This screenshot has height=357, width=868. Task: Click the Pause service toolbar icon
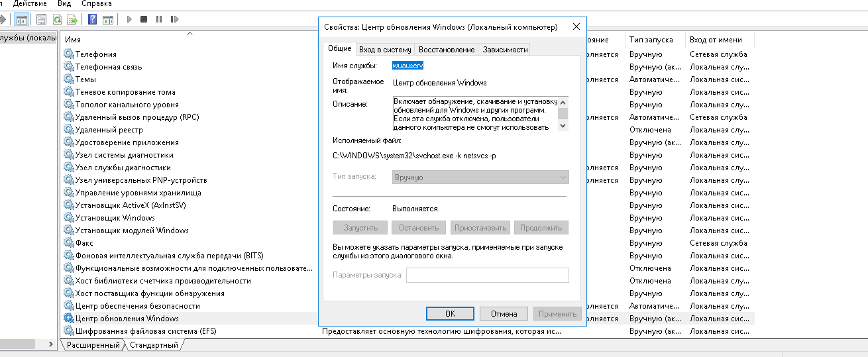[159, 19]
